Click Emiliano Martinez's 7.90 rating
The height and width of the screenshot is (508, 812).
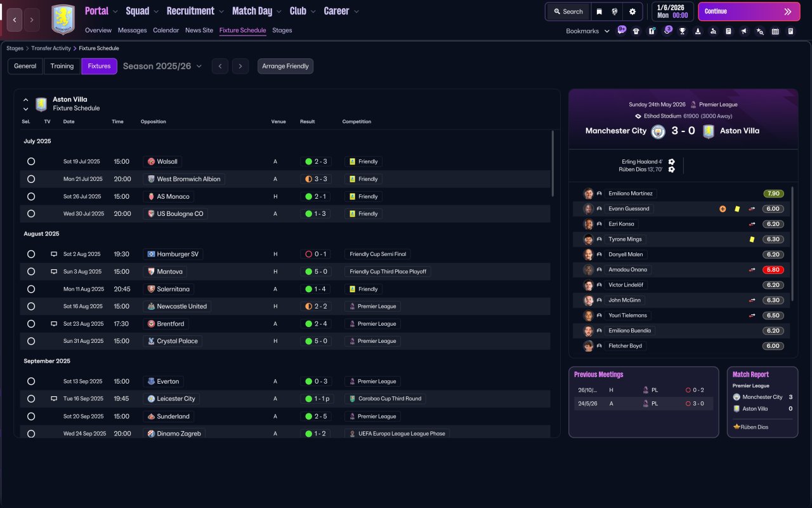pyautogui.click(x=773, y=194)
